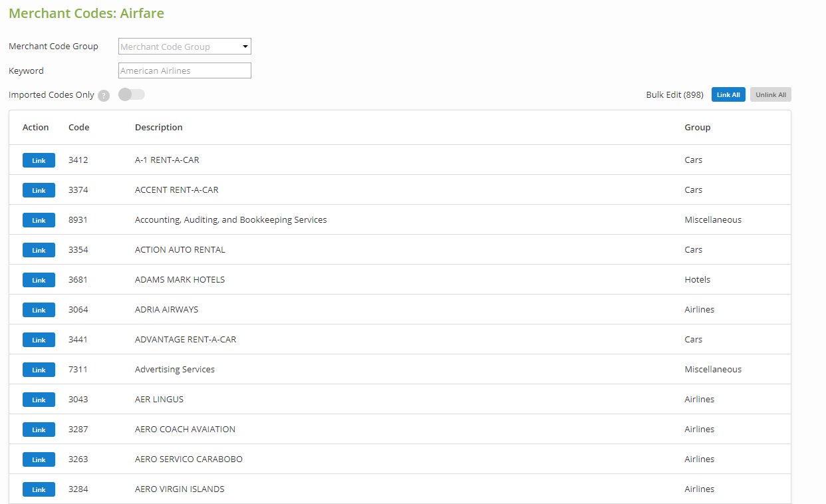Link the Advertising Services code 7311
This screenshot has height=504, width=826.
click(x=39, y=370)
